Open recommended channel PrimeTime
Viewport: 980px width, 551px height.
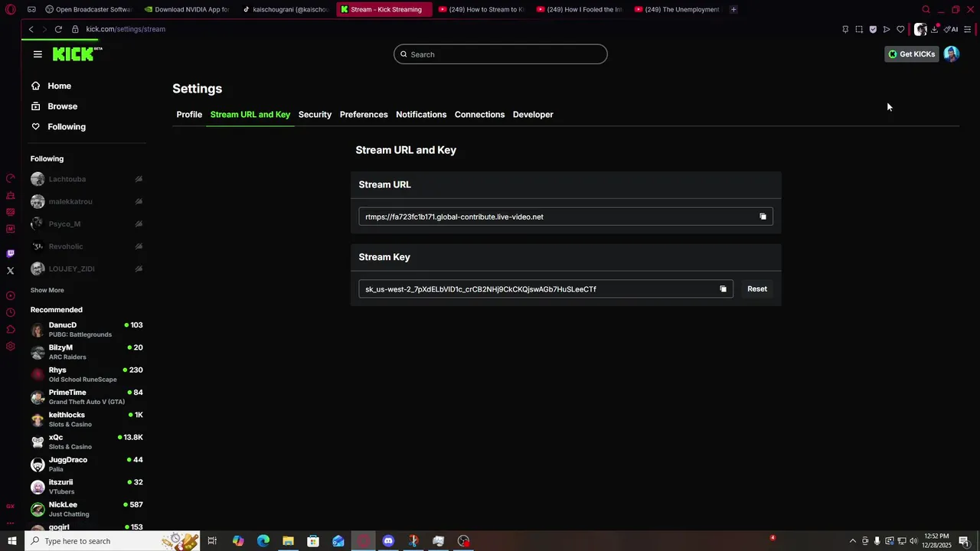[x=87, y=397]
